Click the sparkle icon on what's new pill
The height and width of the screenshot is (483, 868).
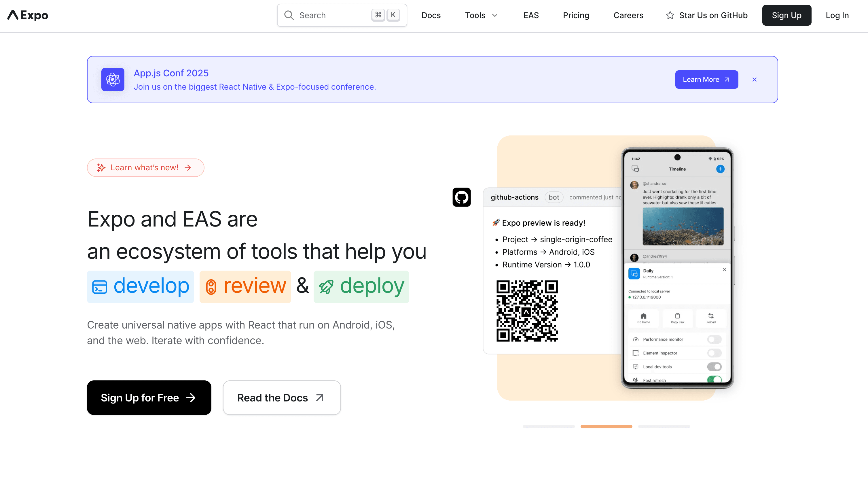click(x=101, y=168)
